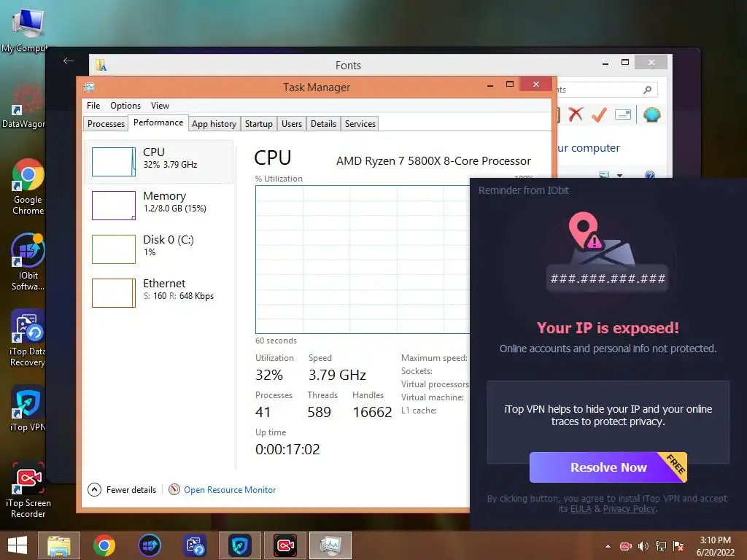The image size is (747, 560).
Task: Click the search magnifier in the Fonts window
Action: click(x=648, y=90)
